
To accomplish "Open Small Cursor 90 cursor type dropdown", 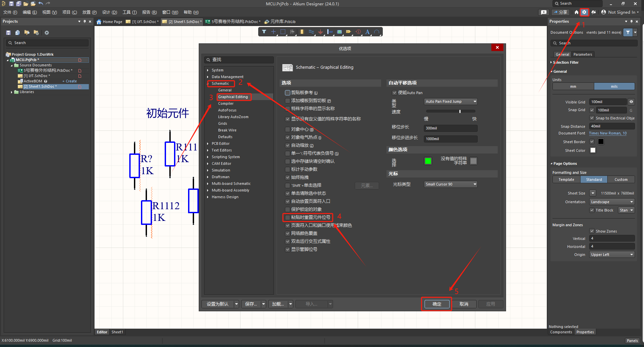I will 451,184.
